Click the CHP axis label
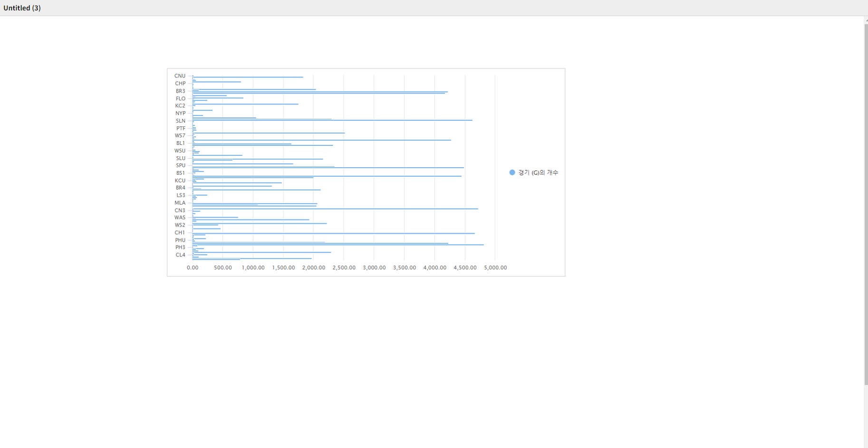Image resolution: width=868 pixels, height=448 pixels. click(180, 84)
